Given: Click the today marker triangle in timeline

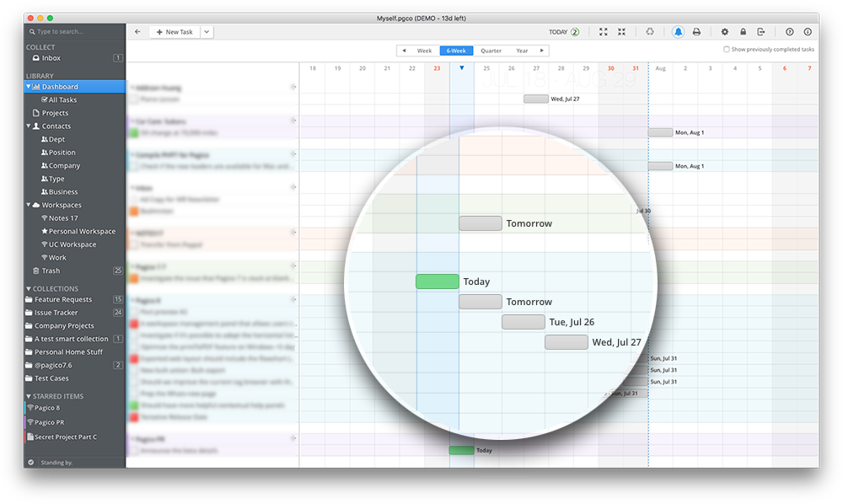Looking at the screenshot, I should [462, 67].
